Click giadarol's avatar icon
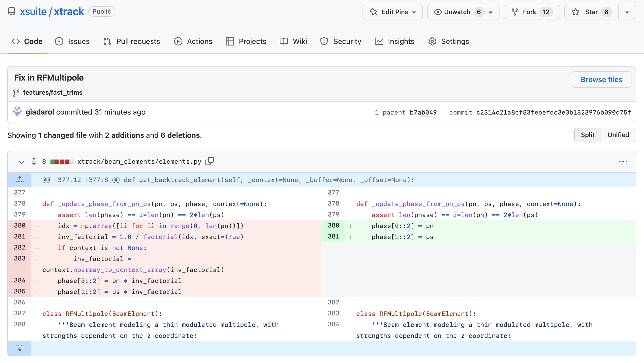This screenshot has width=644, height=363. click(x=17, y=112)
